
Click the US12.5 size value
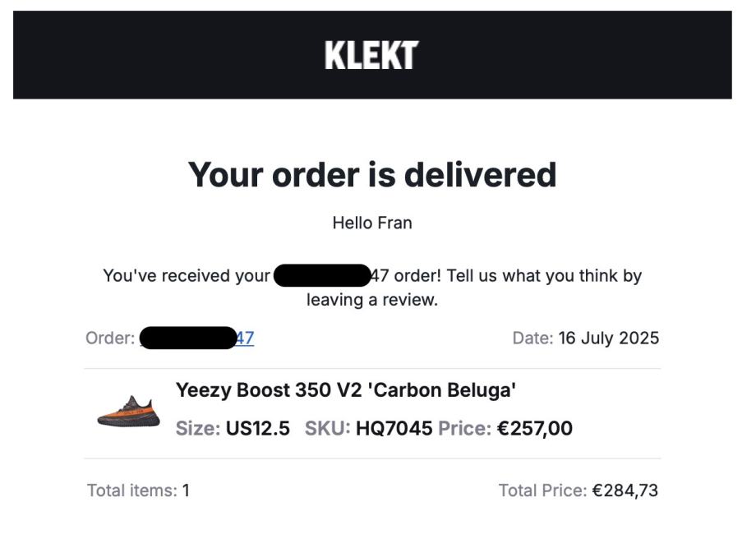click(257, 428)
